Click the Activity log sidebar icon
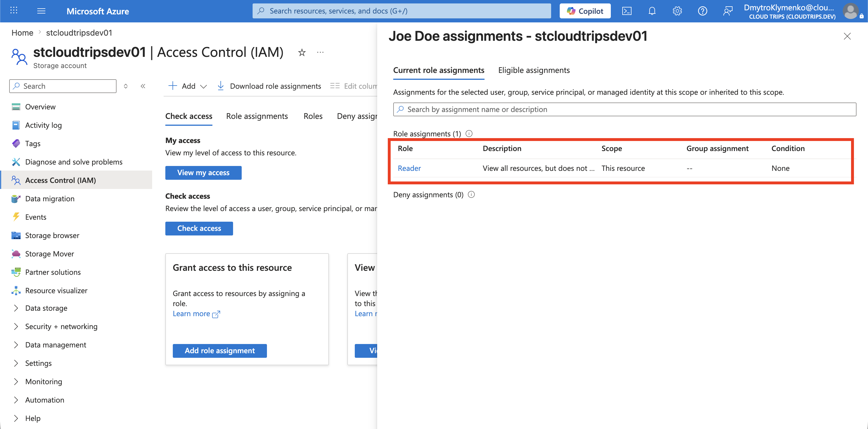868x429 pixels. click(16, 125)
